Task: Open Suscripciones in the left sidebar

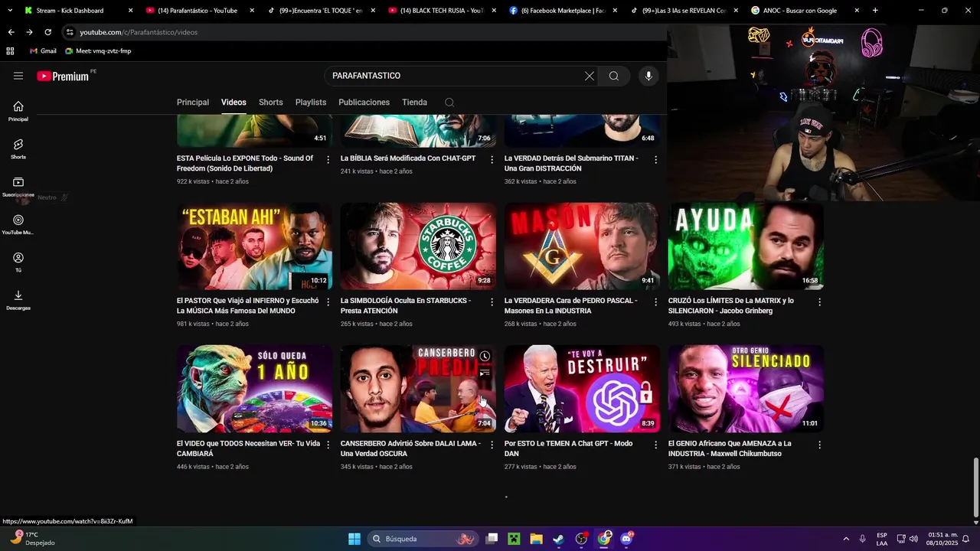Action: tap(18, 187)
